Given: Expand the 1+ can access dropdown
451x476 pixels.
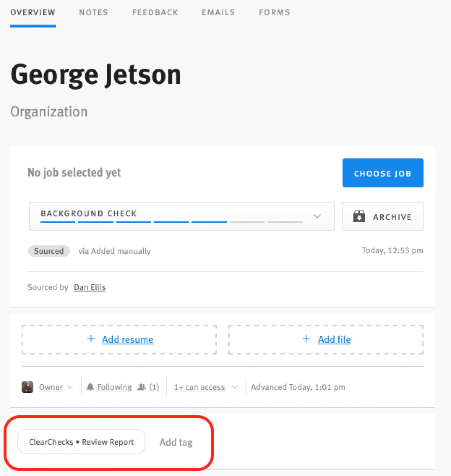Looking at the screenshot, I should point(235,387).
